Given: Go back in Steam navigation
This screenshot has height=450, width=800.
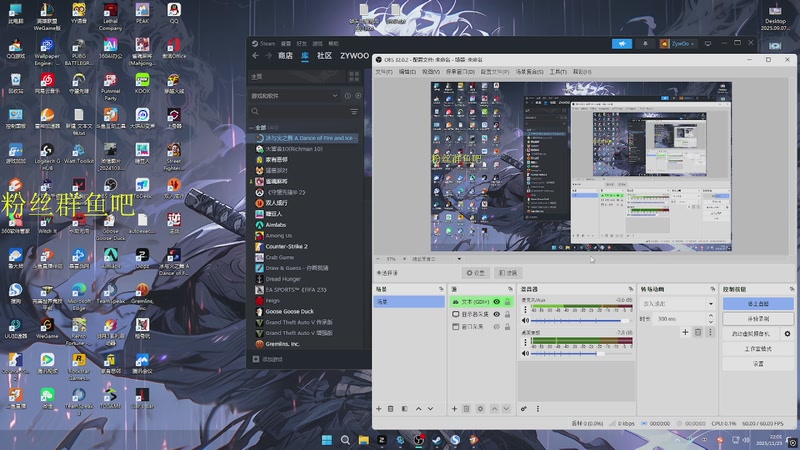Looking at the screenshot, I should coord(256,56).
